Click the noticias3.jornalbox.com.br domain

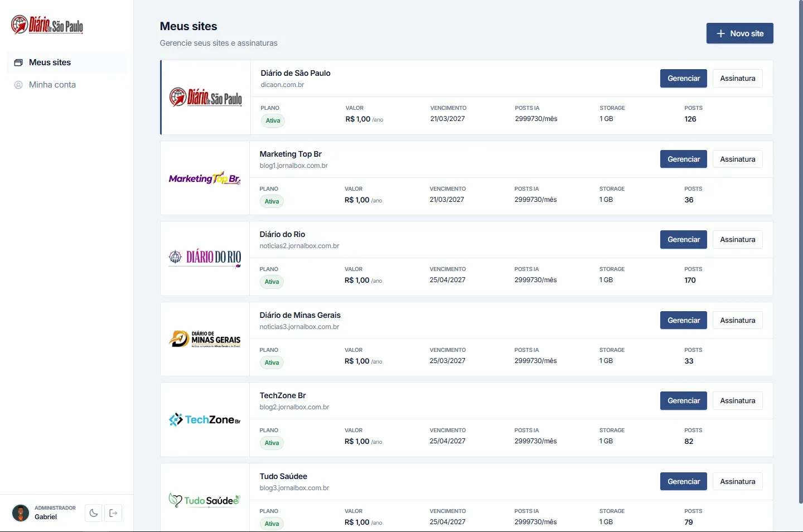click(x=299, y=327)
